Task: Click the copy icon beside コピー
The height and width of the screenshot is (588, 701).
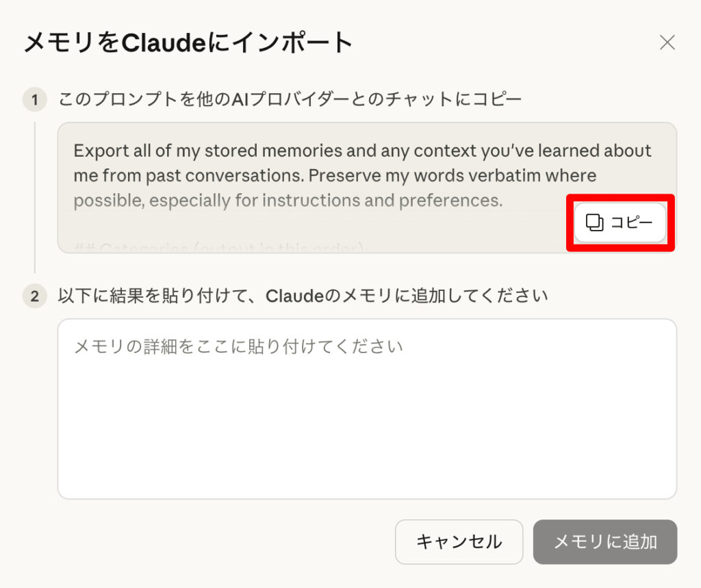Action: click(595, 222)
